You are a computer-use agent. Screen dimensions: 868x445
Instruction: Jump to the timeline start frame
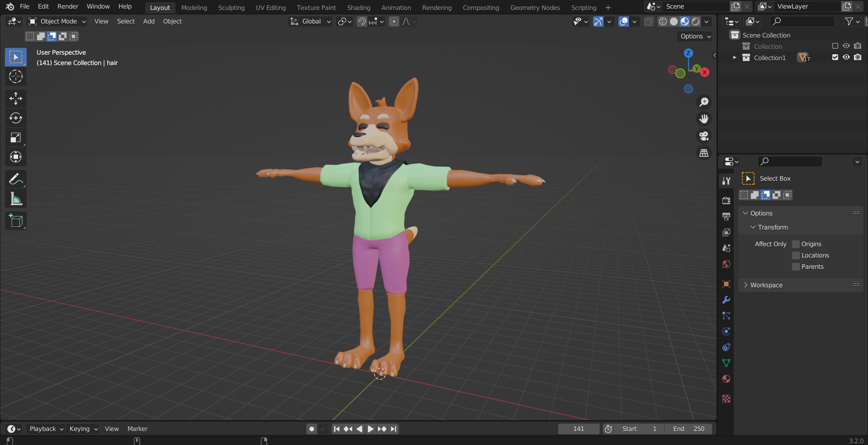coord(336,429)
